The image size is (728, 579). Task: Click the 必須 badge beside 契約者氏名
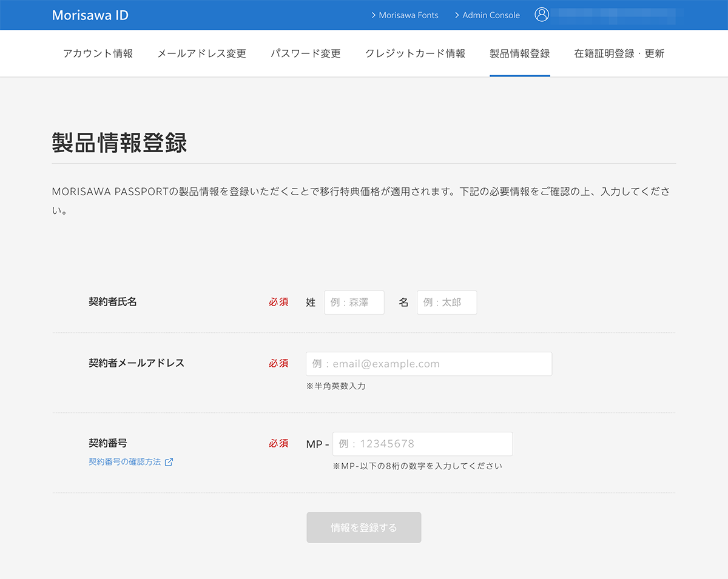click(x=278, y=302)
